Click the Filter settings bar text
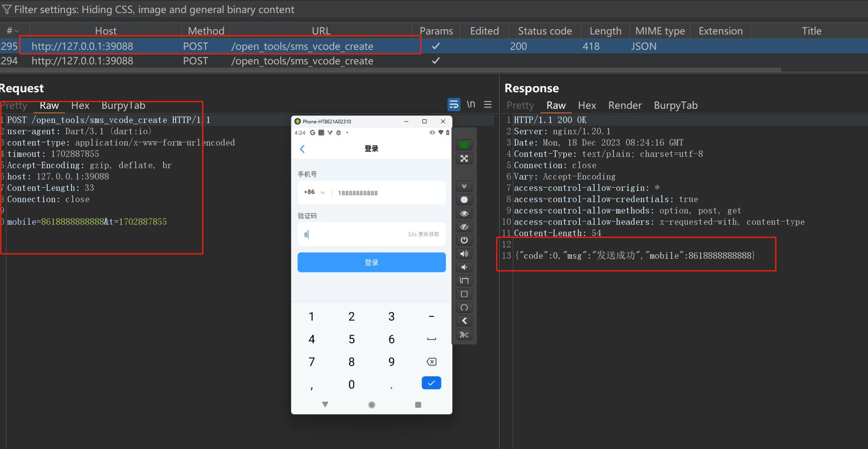 (154, 10)
